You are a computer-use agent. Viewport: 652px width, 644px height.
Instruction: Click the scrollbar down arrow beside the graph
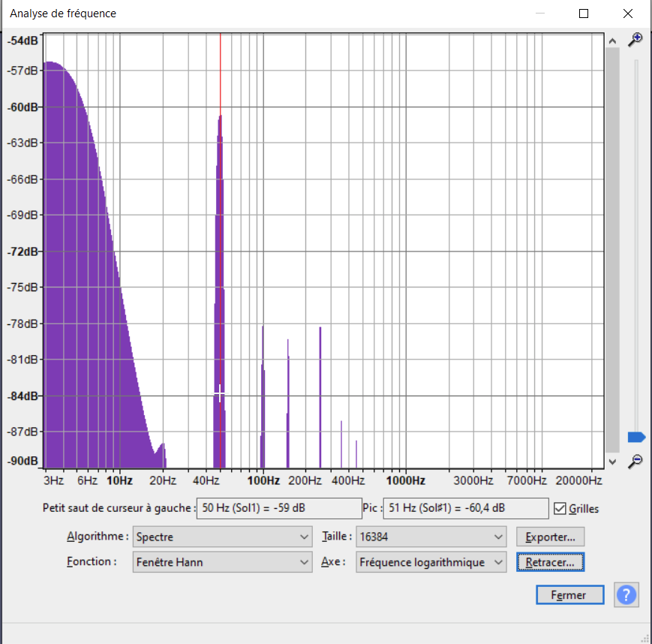click(612, 462)
